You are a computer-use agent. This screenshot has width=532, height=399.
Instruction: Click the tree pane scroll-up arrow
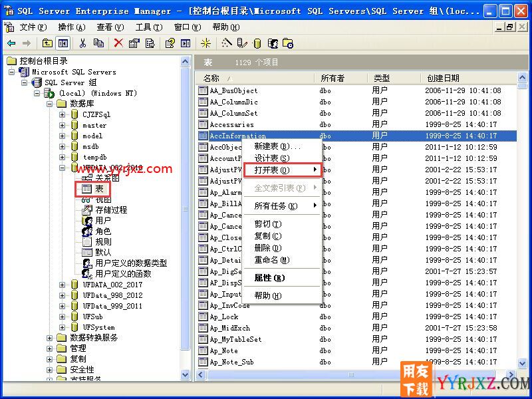(x=186, y=62)
